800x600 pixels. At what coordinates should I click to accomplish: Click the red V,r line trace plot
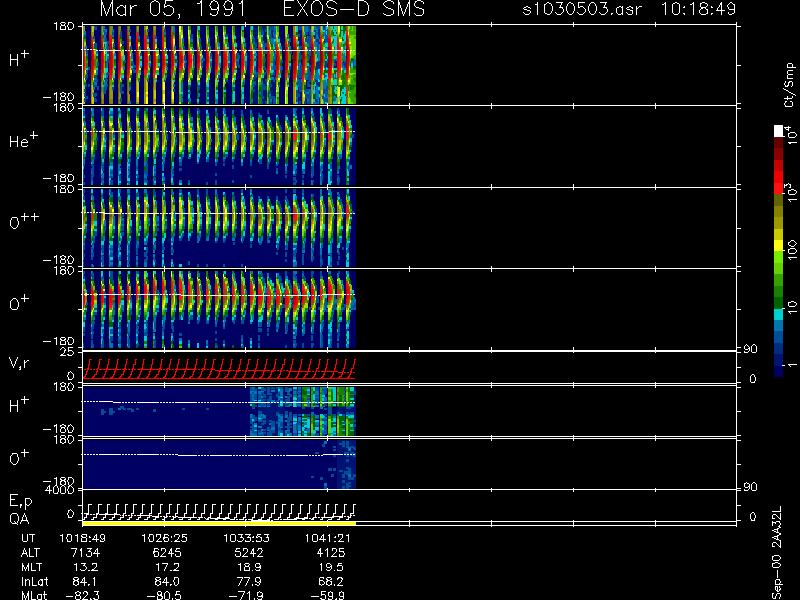(219, 368)
